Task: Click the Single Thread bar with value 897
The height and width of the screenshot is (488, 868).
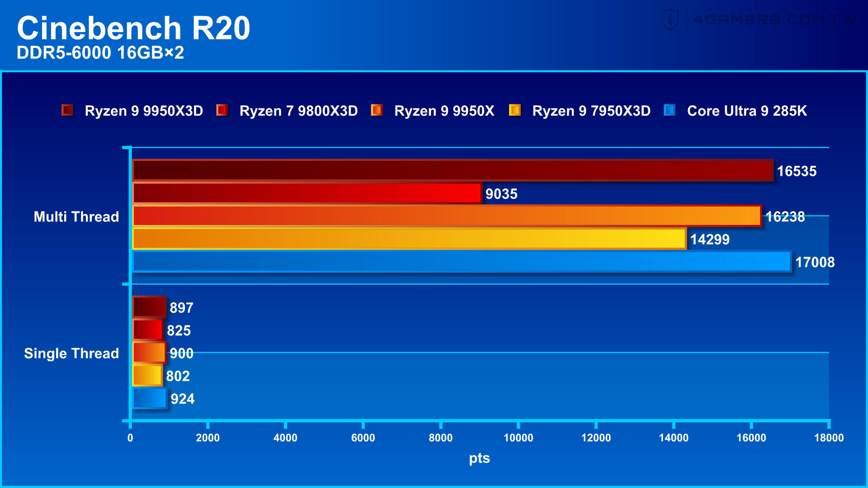Action: pyautogui.click(x=149, y=307)
